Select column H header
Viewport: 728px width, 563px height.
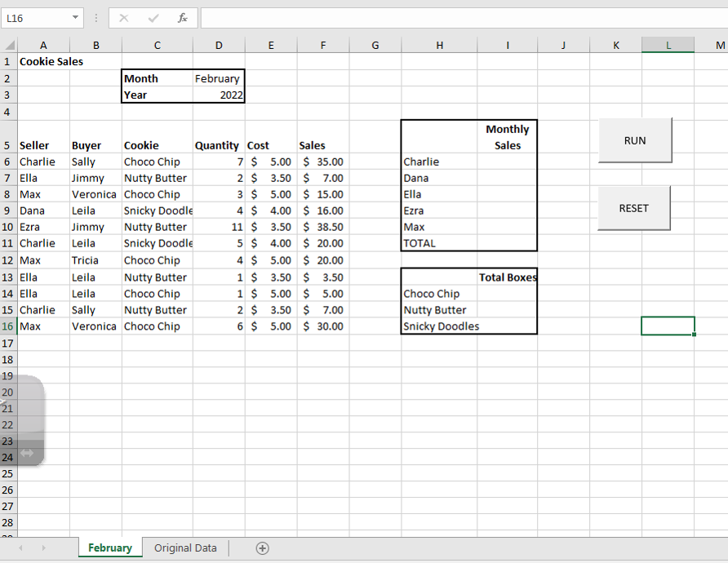tap(439, 45)
